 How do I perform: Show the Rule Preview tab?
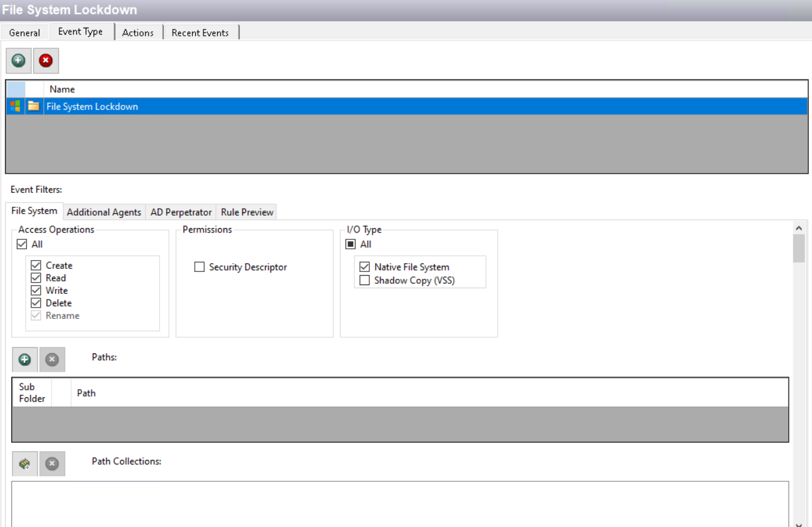pos(247,212)
